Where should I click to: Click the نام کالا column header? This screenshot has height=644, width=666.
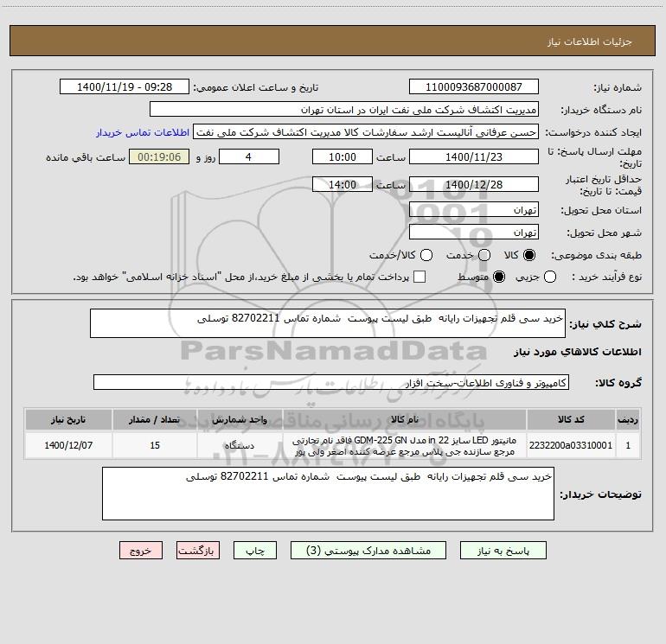pos(405,419)
